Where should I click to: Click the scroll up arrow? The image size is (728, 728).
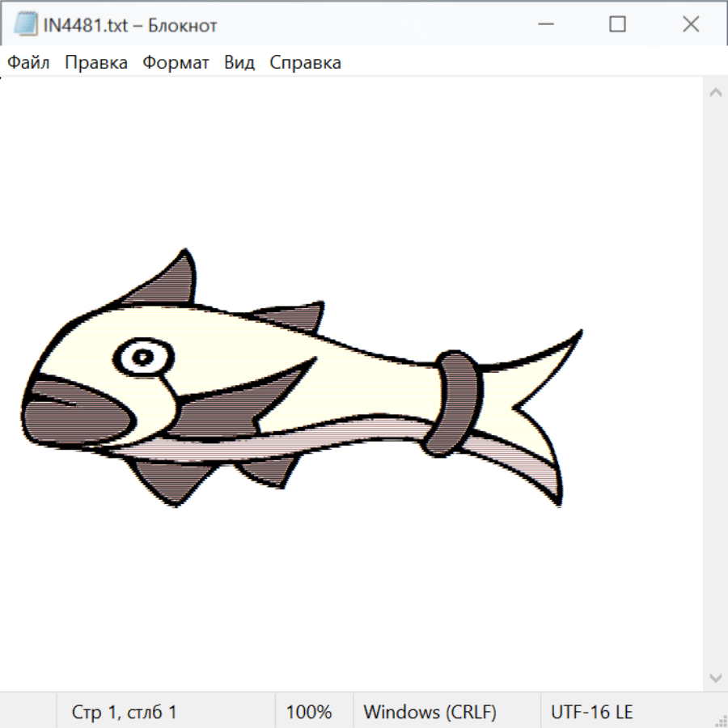point(715,93)
